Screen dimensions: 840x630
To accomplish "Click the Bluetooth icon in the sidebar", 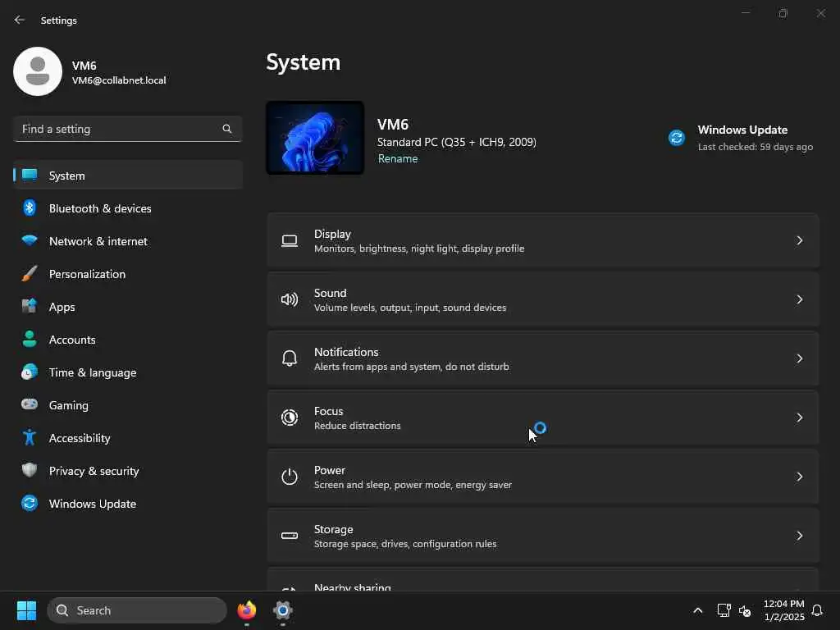I will coord(30,208).
